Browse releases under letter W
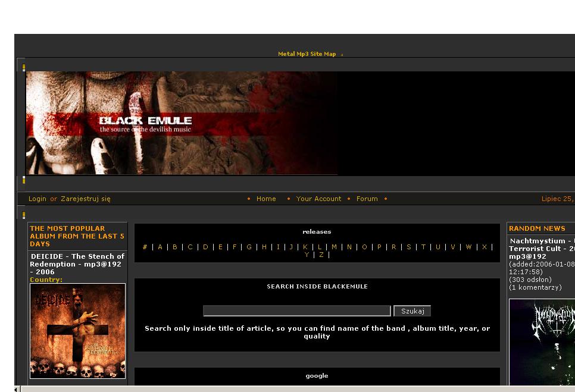575x392 pixels. pos(468,247)
